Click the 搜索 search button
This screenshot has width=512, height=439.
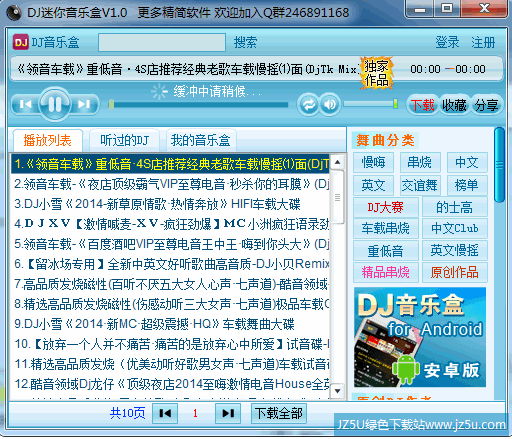coord(245,42)
